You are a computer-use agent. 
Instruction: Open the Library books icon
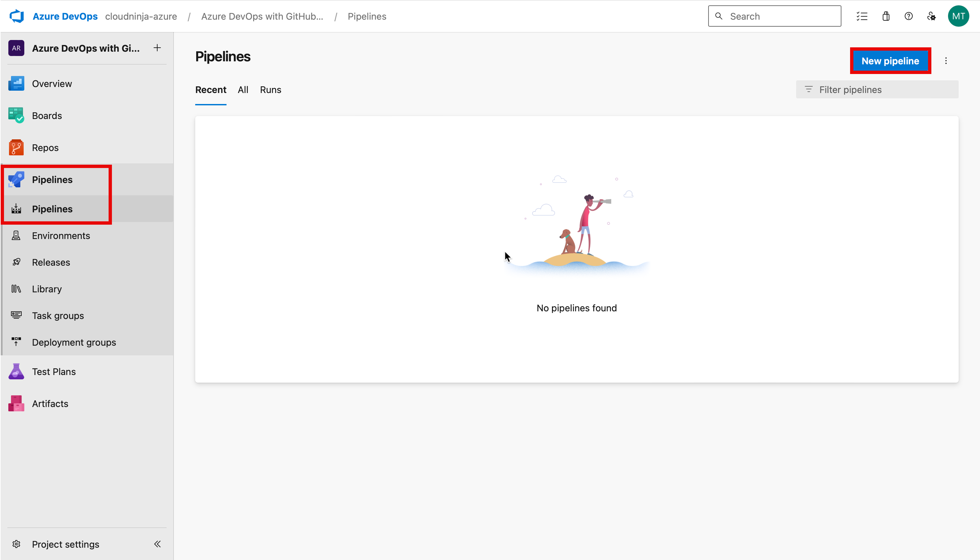(16, 288)
